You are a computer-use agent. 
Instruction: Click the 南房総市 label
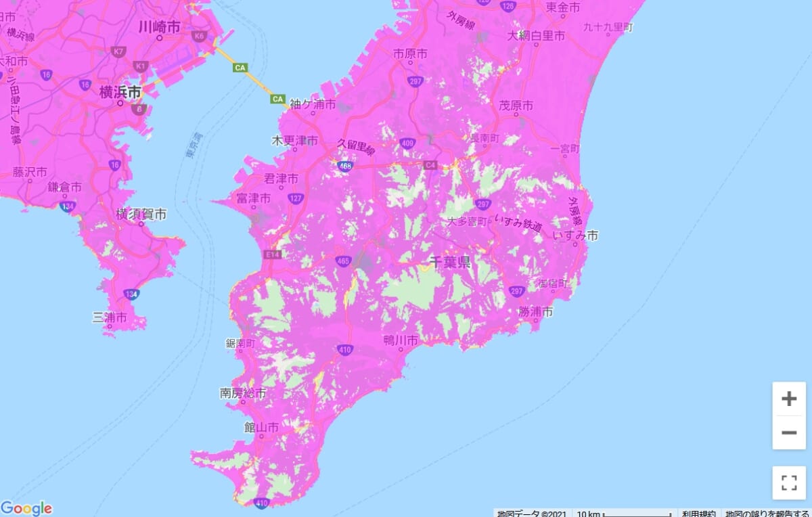click(x=243, y=392)
